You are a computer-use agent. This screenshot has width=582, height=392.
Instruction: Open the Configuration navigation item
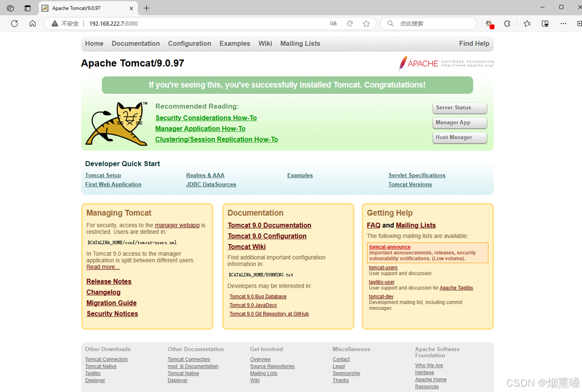190,43
